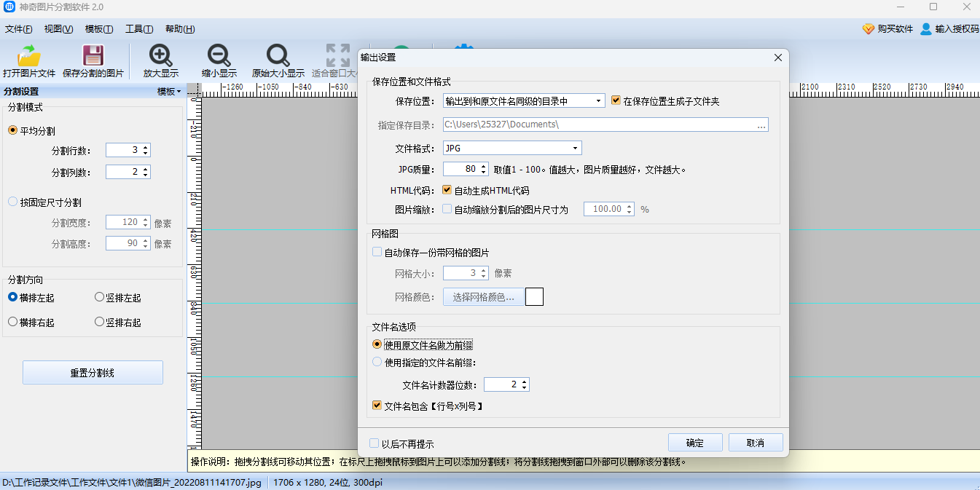980x490 pixels.
Task: Open the file format JPG dropdown
Action: [x=512, y=149]
